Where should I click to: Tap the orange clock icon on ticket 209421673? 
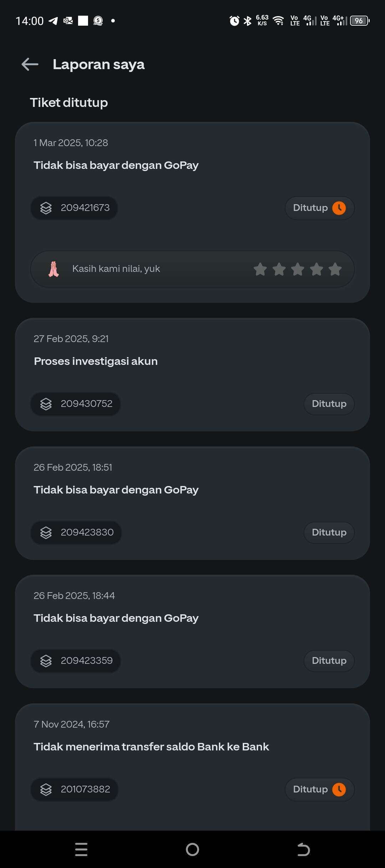pyautogui.click(x=339, y=208)
